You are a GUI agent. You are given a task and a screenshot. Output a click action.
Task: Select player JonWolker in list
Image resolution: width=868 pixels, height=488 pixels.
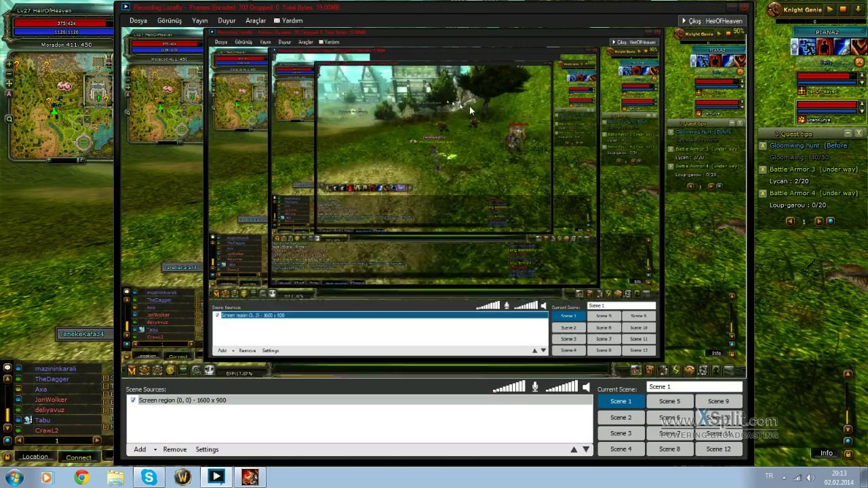(x=51, y=400)
